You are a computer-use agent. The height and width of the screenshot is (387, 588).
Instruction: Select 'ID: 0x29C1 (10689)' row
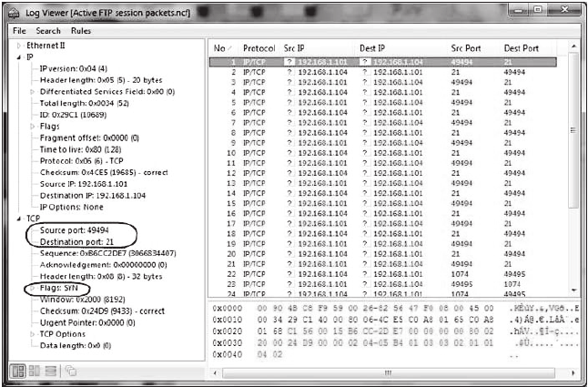[73, 115]
